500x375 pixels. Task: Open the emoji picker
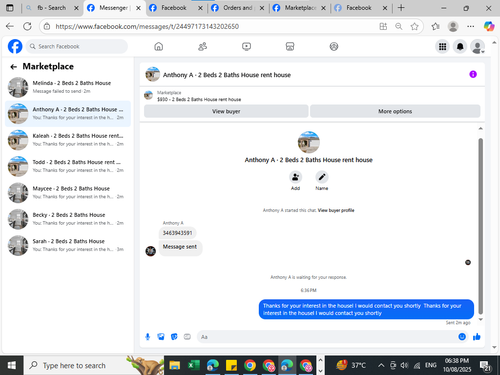[462, 337]
